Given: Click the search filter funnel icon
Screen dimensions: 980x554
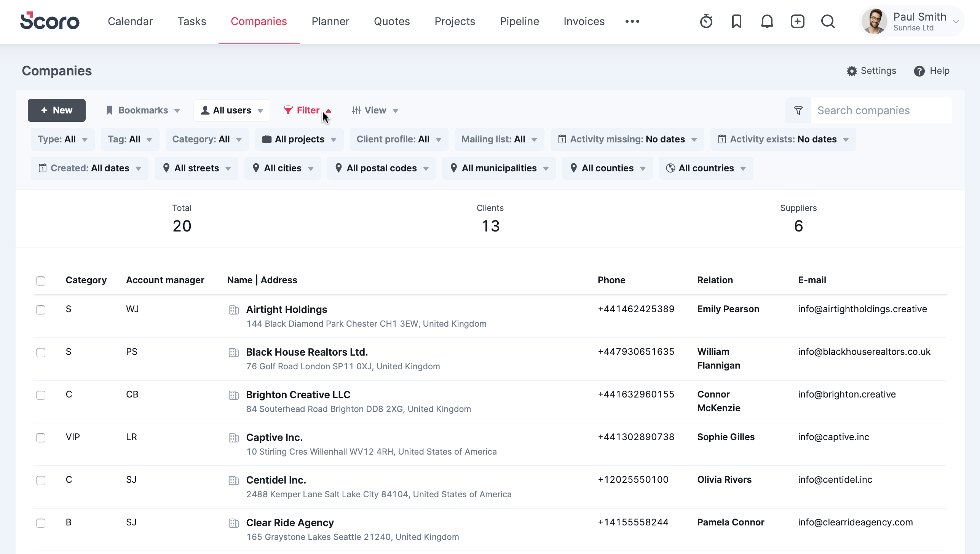Looking at the screenshot, I should (798, 110).
